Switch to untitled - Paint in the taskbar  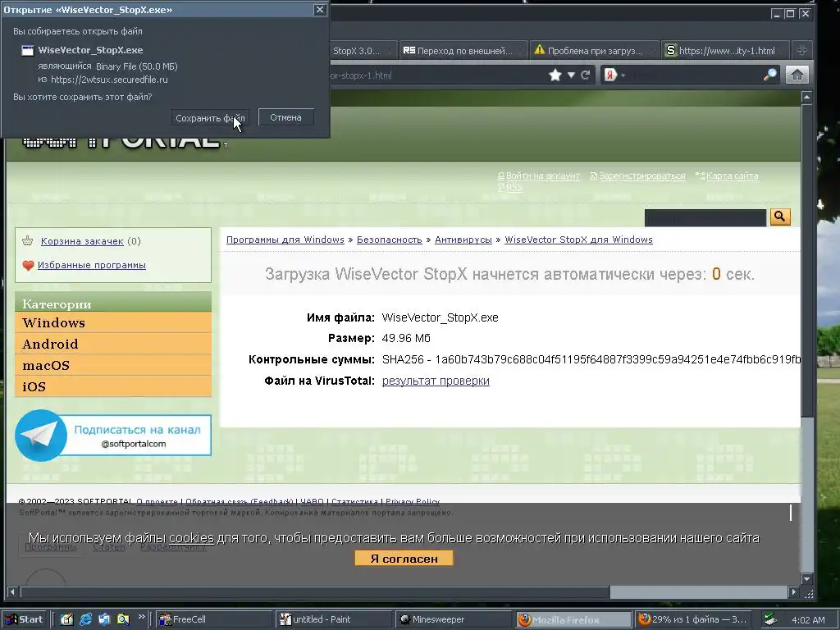point(335,619)
